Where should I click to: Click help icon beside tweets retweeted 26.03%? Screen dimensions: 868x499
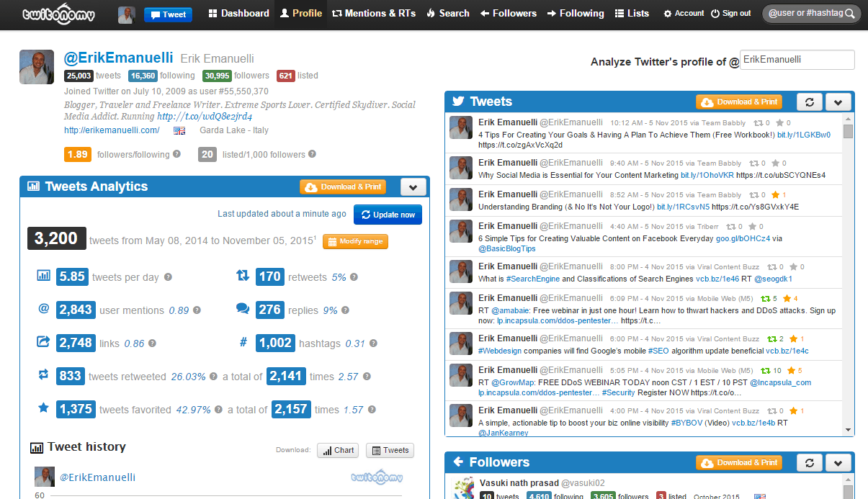(214, 377)
